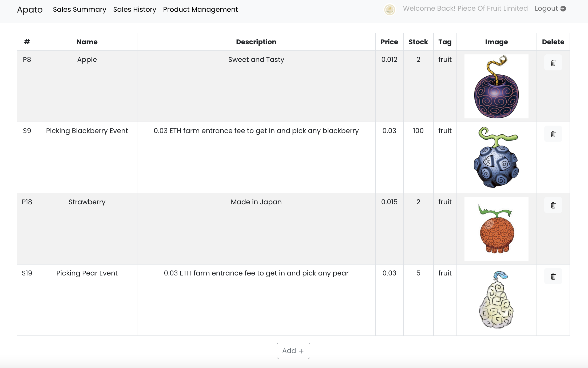Delete the Strawberry product
Screen dimensions: 588x368
tap(553, 205)
